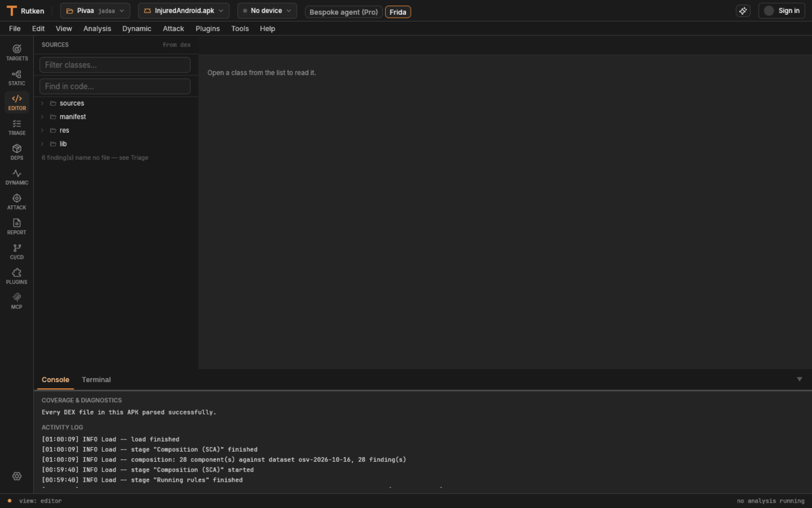Open the Static analysis sidebar panel
The width and height of the screenshot is (812, 508).
(x=17, y=77)
